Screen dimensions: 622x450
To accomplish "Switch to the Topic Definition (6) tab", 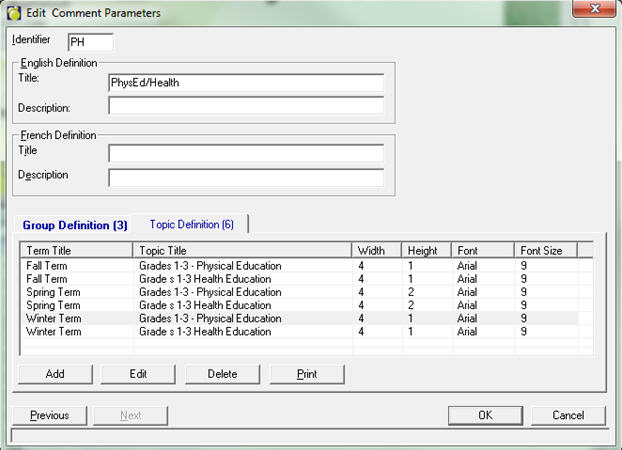I will pyautogui.click(x=191, y=225).
